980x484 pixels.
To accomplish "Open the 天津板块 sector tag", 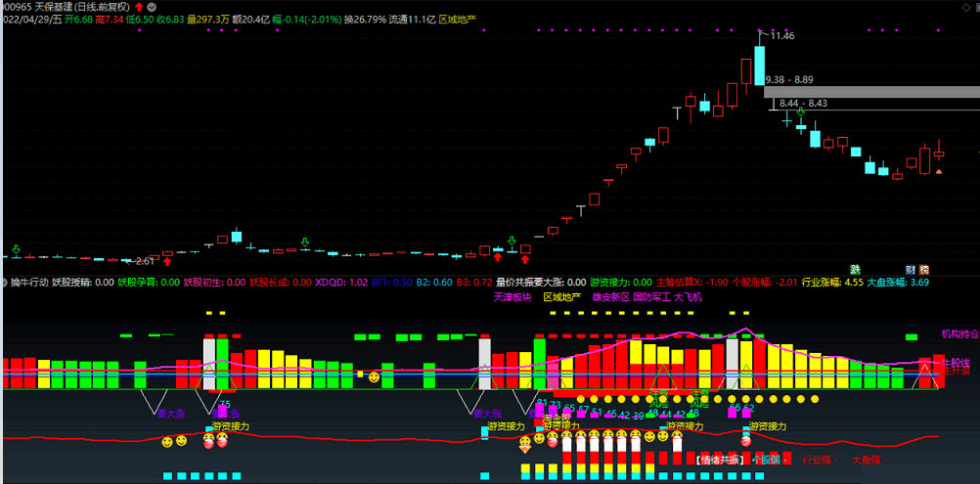I will (512, 297).
